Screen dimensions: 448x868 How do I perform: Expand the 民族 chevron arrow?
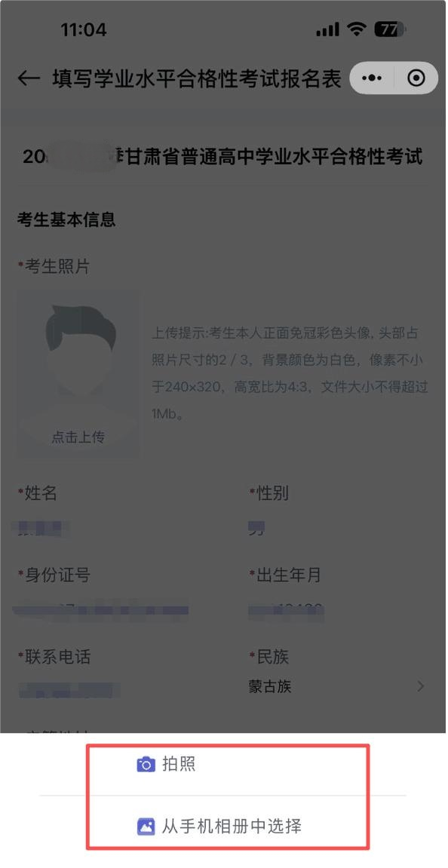pos(421,686)
